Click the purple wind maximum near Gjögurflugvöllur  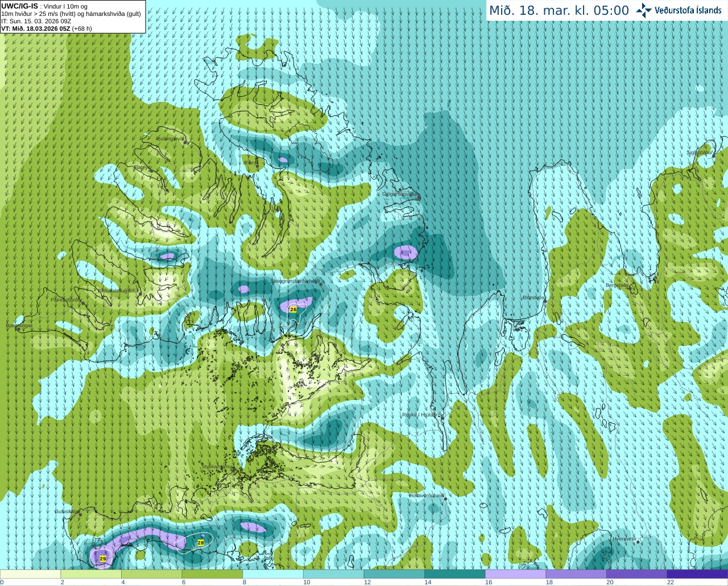406,252
